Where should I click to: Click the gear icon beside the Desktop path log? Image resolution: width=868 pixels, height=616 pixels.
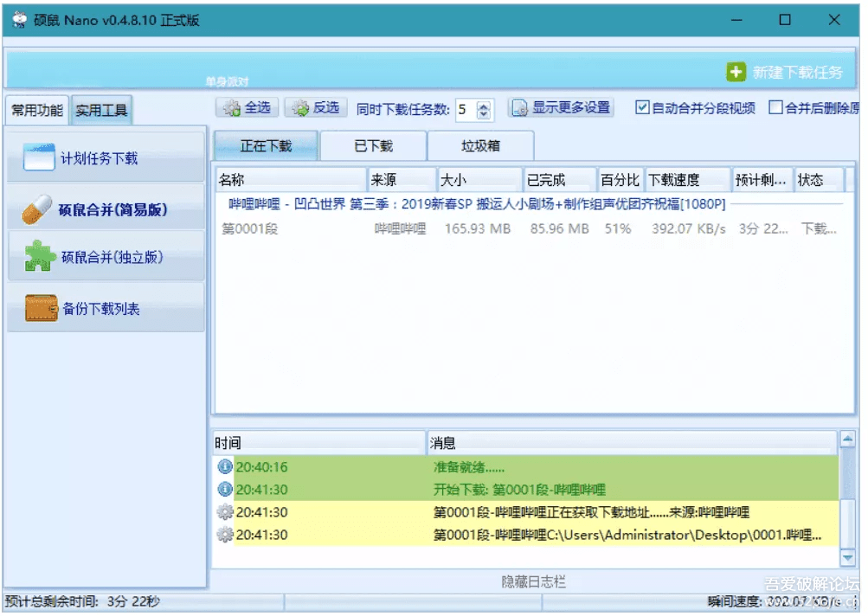(x=225, y=535)
